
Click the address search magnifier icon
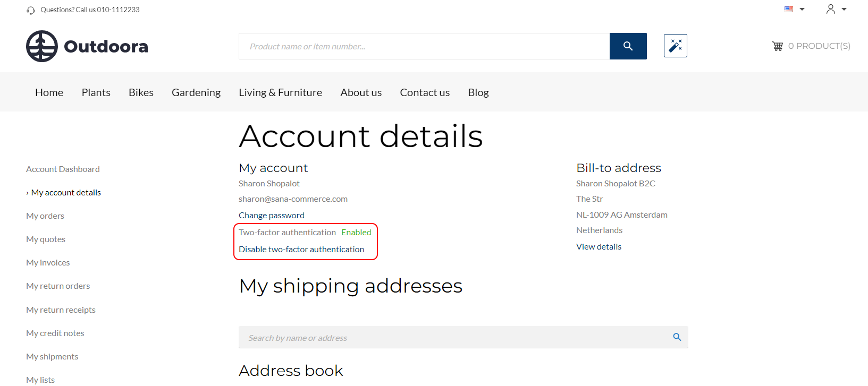click(x=677, y=337)
